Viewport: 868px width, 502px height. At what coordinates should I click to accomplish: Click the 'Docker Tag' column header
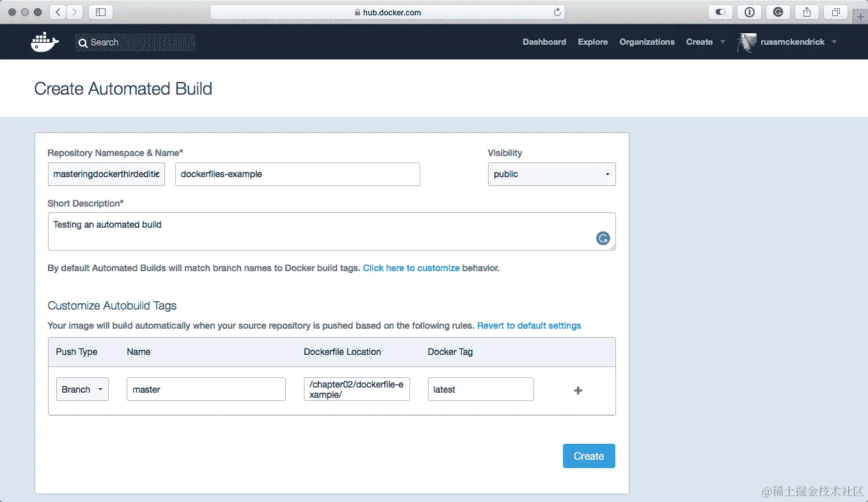[450, 352]
